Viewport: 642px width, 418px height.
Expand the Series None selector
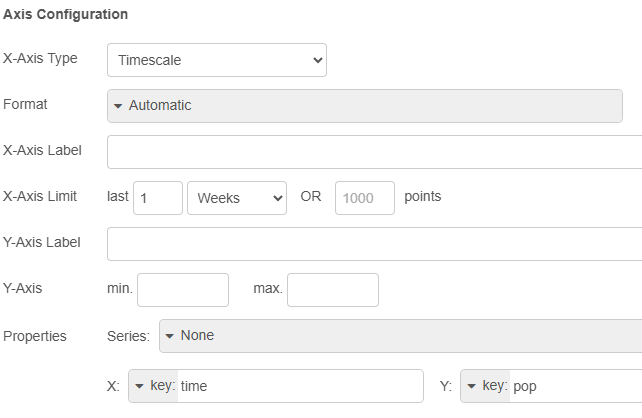coord(400,336)
